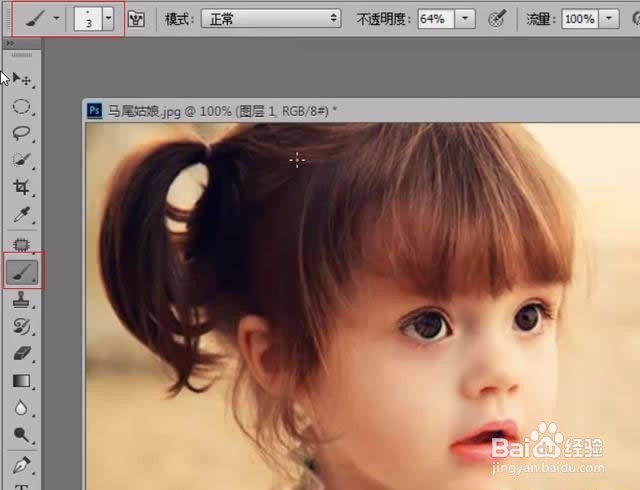Select the Pen tool
Viewport: 640px width, 490px height.
click(21, 465)
